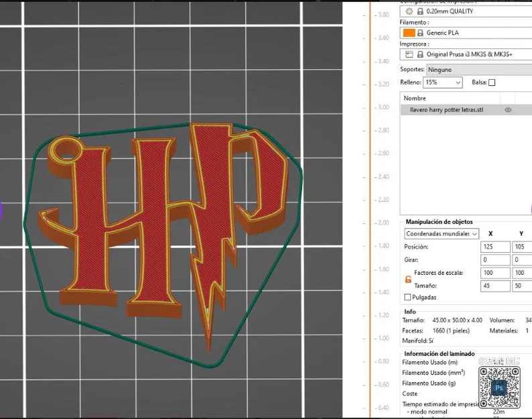Screen dimensions: 532x419
Task: Click the orange vertical layer slider track
Action: click(370, 209)
